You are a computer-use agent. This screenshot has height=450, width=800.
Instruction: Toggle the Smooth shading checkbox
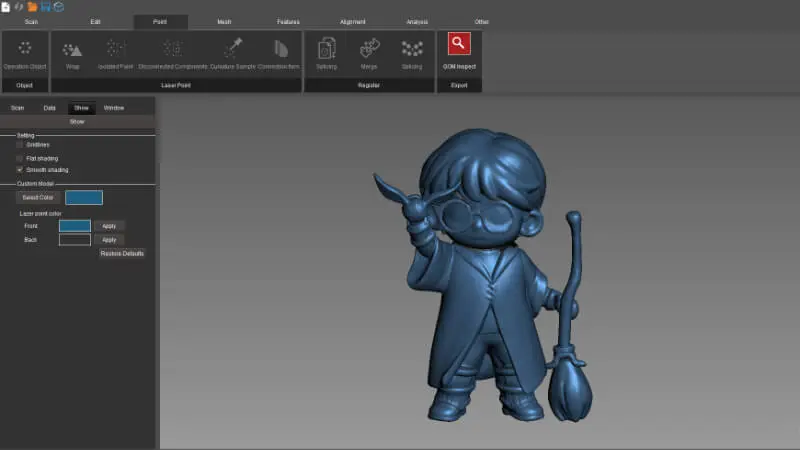[x=20, y=169]
